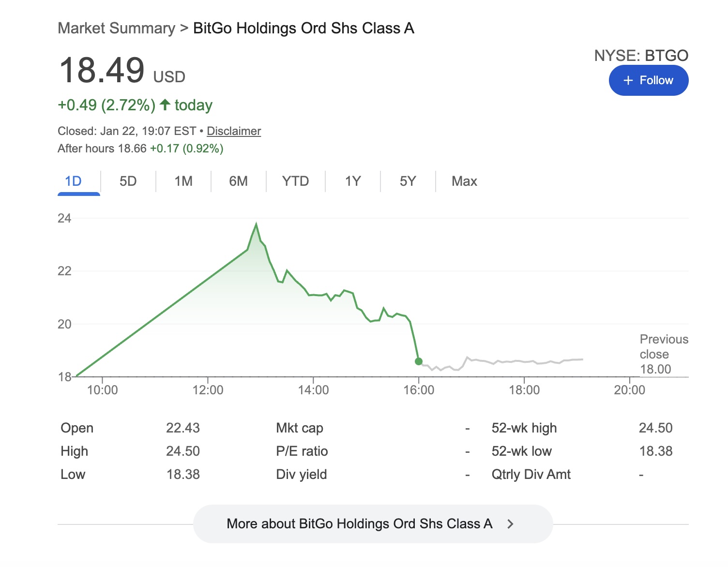The image size is (728, 567).
Task: Select the Max time range tab
Action: 464,181
